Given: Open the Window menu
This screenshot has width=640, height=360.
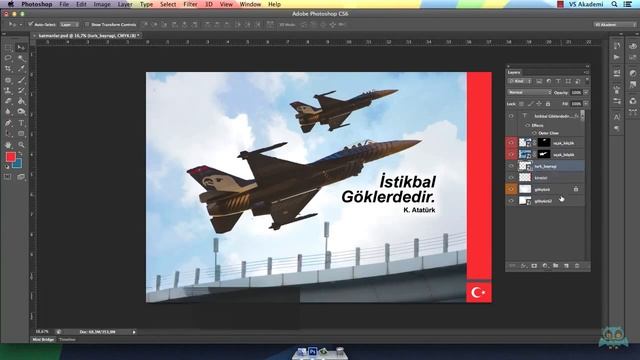Looking at the screenshot, I should coord(250,4).
